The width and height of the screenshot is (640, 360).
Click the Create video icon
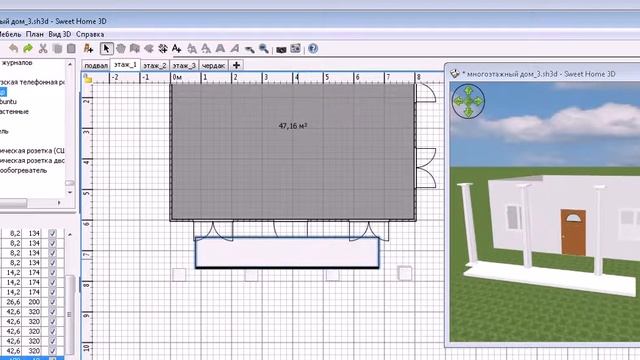tap(295, 49)
